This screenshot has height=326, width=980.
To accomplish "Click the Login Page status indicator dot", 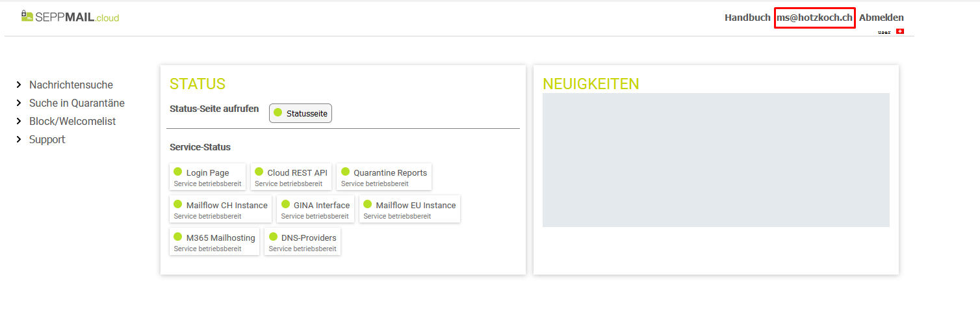I will [x=177, y=172].
